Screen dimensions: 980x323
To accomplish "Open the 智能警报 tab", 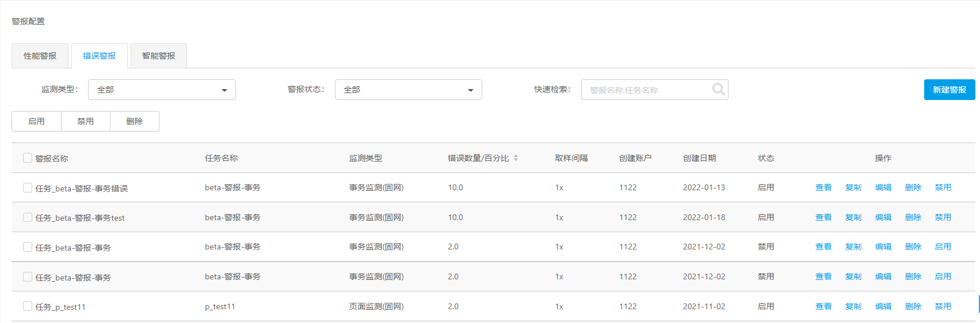I will coord(159,56).
